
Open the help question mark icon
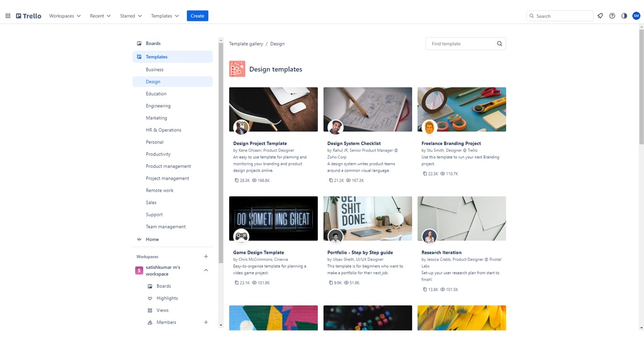click(612, 16)
